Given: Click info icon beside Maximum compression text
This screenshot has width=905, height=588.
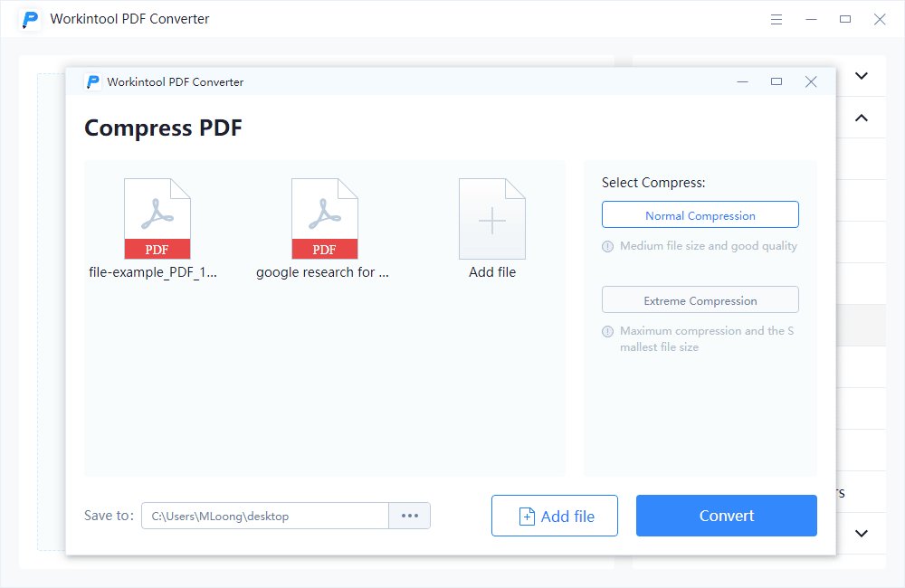Looking at the screenshot, I should pyautogui.click(x=608, y=331).
